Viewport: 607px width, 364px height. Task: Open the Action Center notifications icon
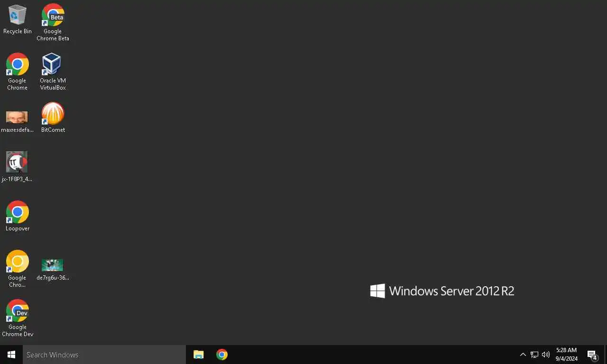pyautogui.click(x=592, y=355)
